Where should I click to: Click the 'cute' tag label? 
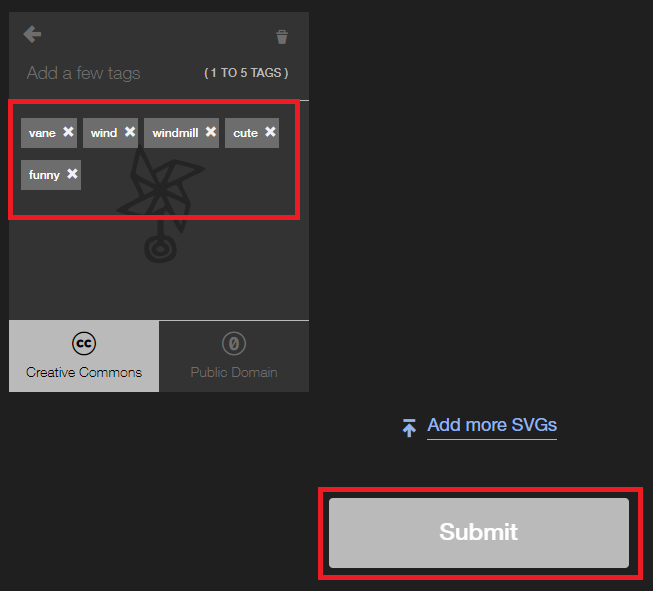pos(245,133)
